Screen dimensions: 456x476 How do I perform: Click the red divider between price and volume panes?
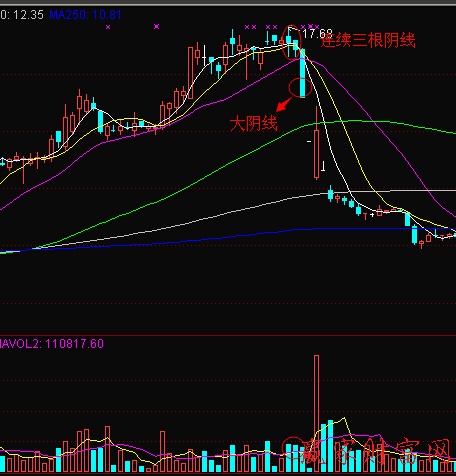pyautogui.click(x=228, y=335)
